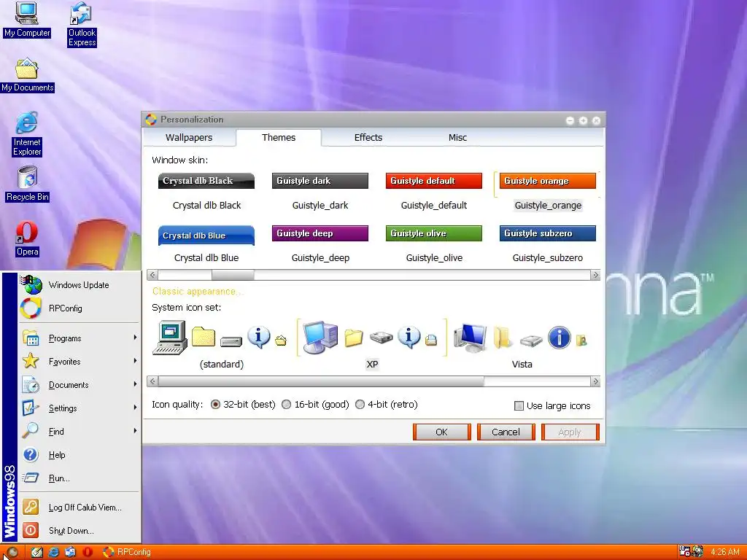Viewport: 747px width, 560px height.
Task: Click Outlook Express quick launch icon
Action: pyautogui.click(x=70, y=553)
